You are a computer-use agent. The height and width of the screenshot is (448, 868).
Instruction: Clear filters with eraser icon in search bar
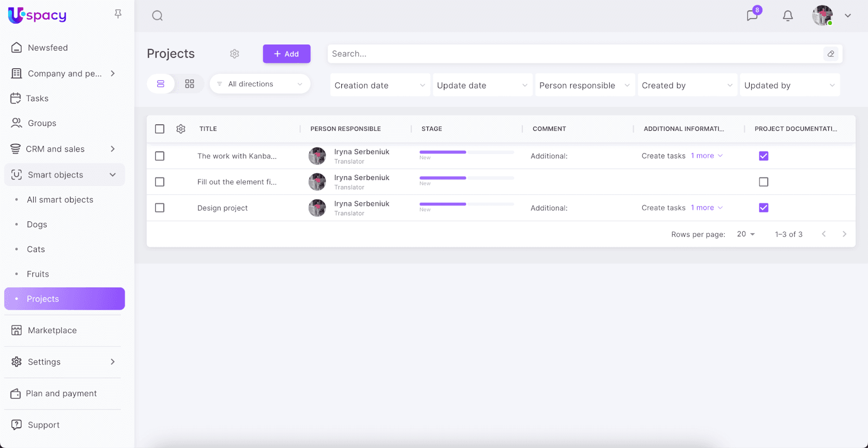tap(831, 54)
